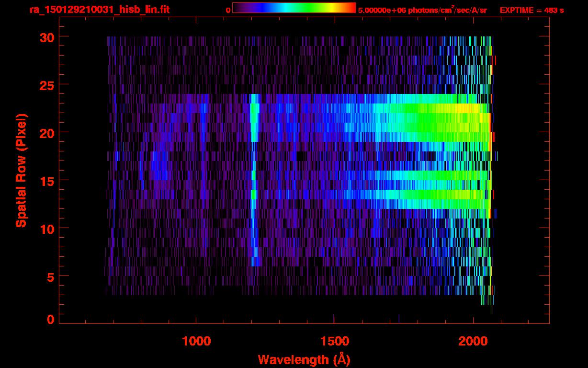Click the 5.00000e+06 photons units label
Screen dimensions: 588x368
[x=422, y=10]
